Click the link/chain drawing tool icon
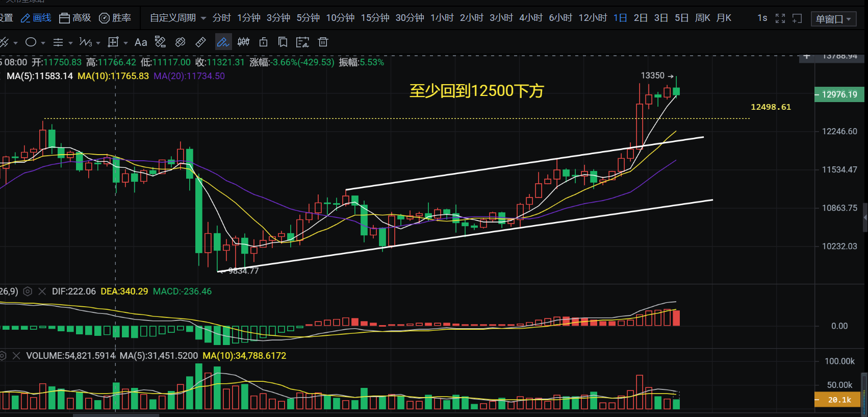The image size is (868, 417). pos(180,42)
